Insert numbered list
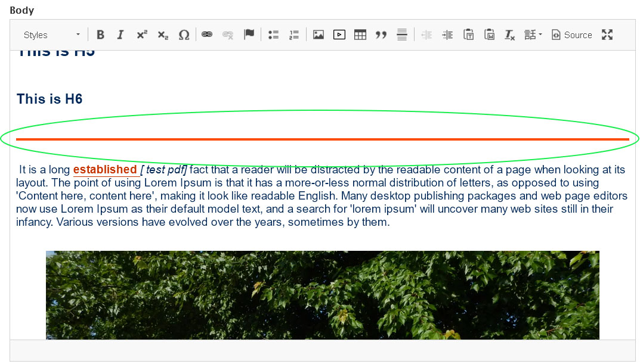Screen dimensions: 643x364 pyautogui.click(x=294, y=35)
